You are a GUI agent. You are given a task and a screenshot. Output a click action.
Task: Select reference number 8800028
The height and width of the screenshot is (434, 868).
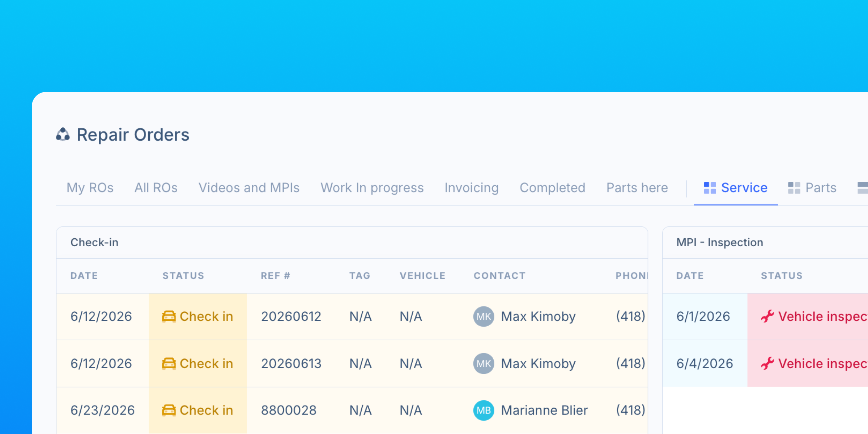(x=289, y=410)
